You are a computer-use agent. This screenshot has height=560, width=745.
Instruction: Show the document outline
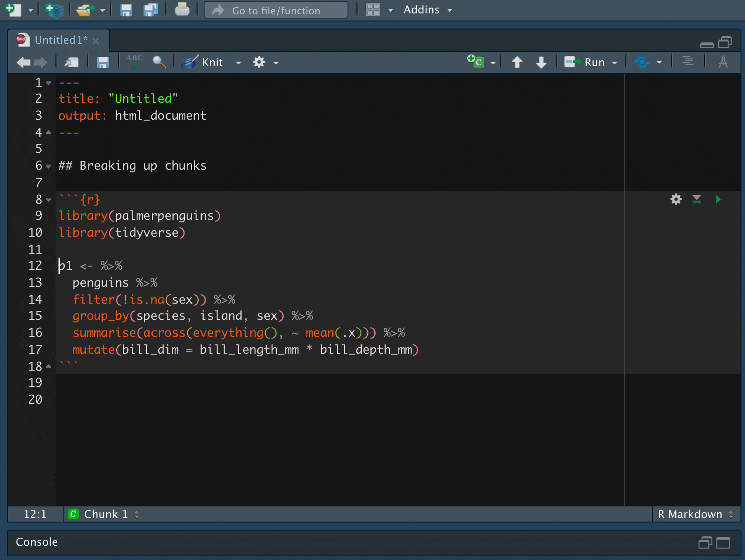(687, 62)
